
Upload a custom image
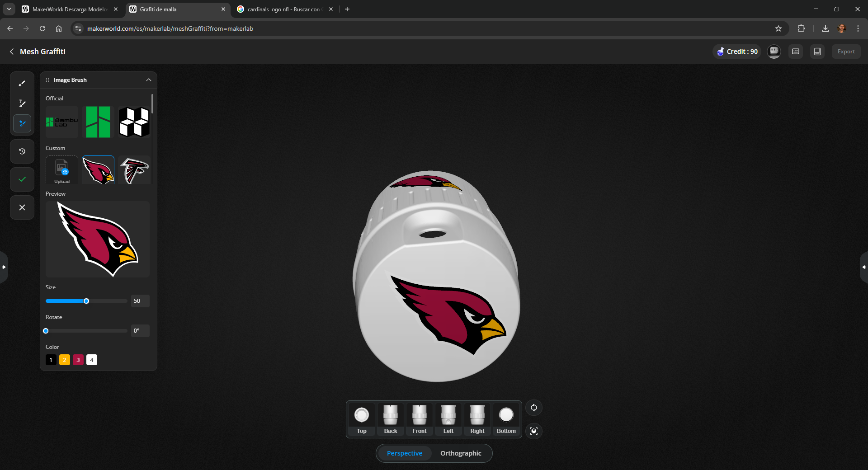click(62, 170)
